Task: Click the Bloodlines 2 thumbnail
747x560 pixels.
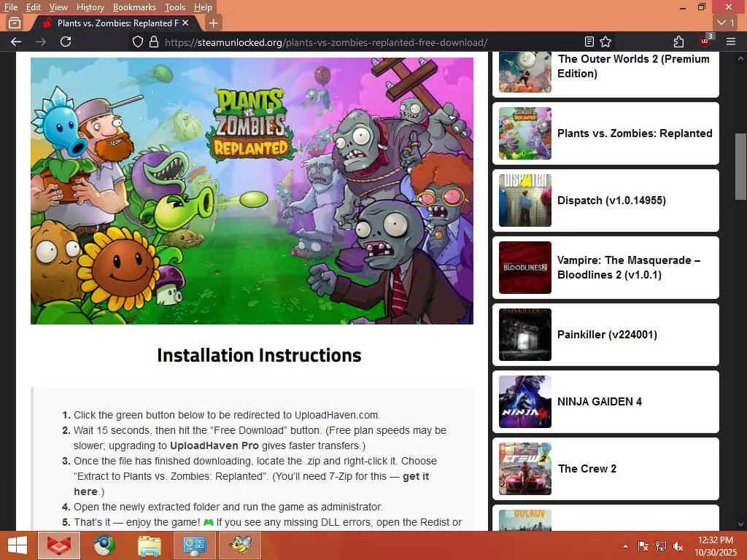Action: pos(525,268)
